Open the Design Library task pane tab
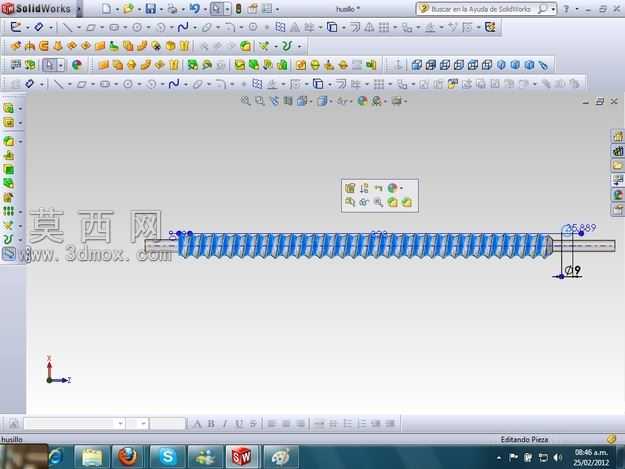This screenshot has height=469, width=625. (x=618, y=151)
